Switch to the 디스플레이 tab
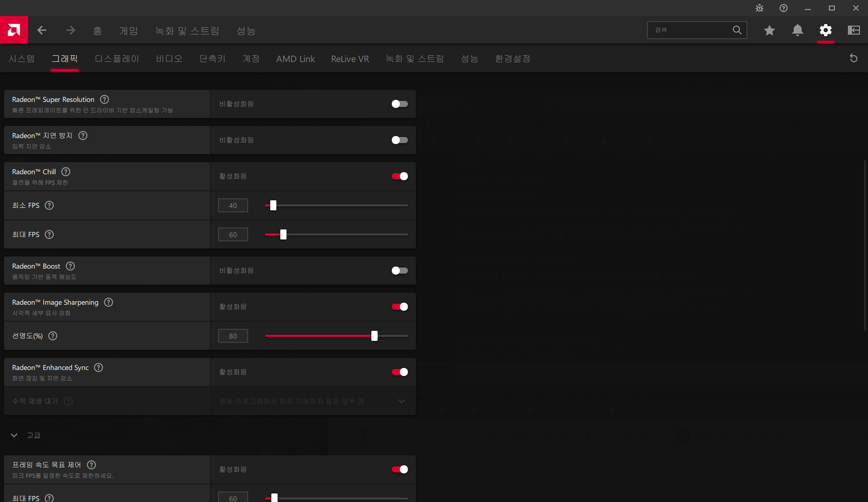The image size is (868, 502). [x=117, y=59]
